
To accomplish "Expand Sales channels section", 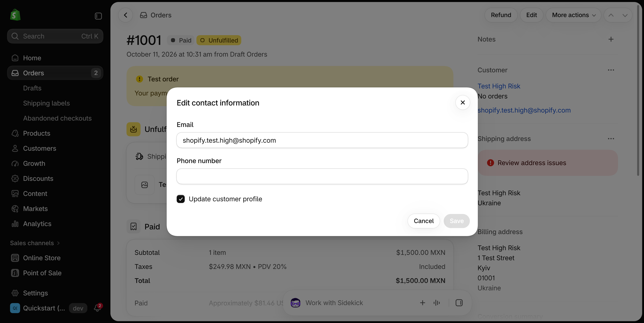I will pos(35,243).
